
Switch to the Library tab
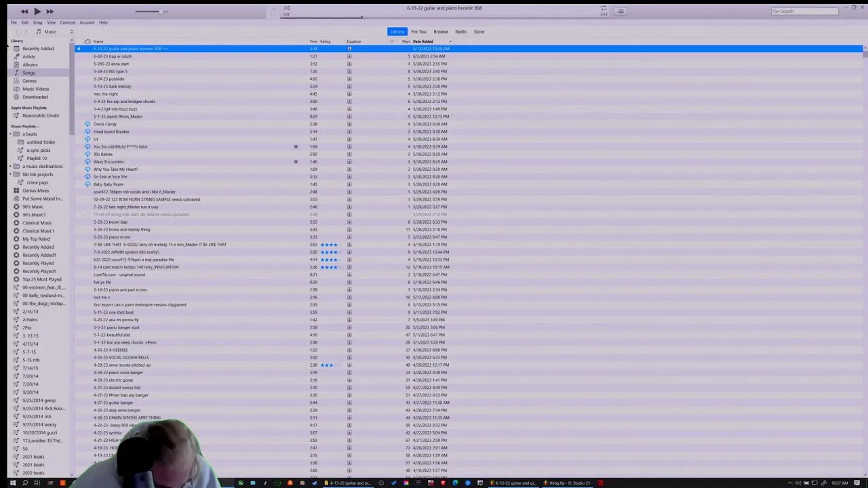click(x=397, y=32)
